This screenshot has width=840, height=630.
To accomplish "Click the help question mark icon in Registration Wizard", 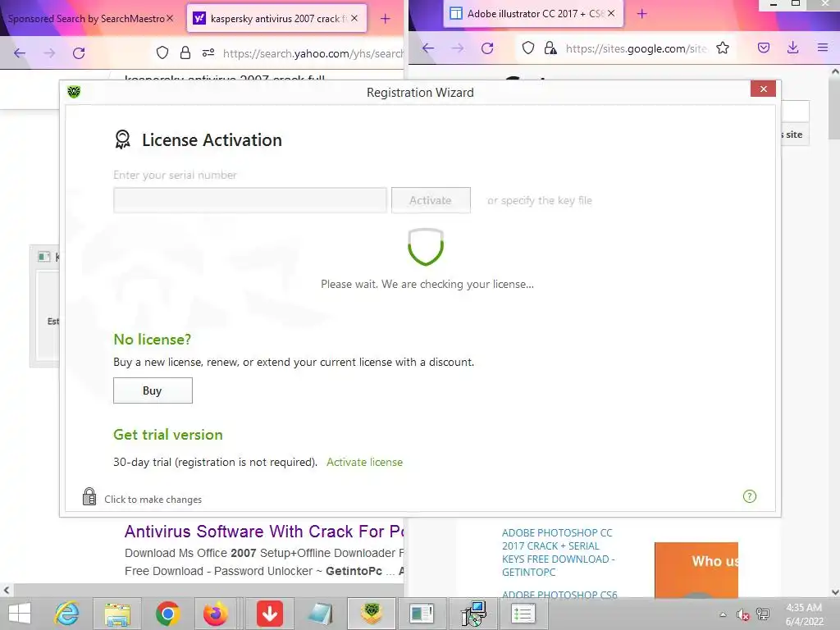I will click(750, 496).
